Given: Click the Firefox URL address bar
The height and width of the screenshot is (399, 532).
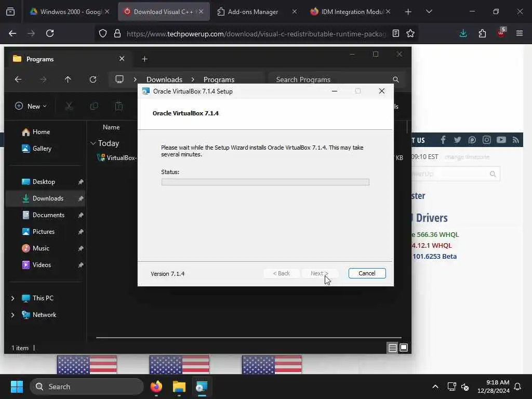Looking at the screenshot, I should [256, 34].
